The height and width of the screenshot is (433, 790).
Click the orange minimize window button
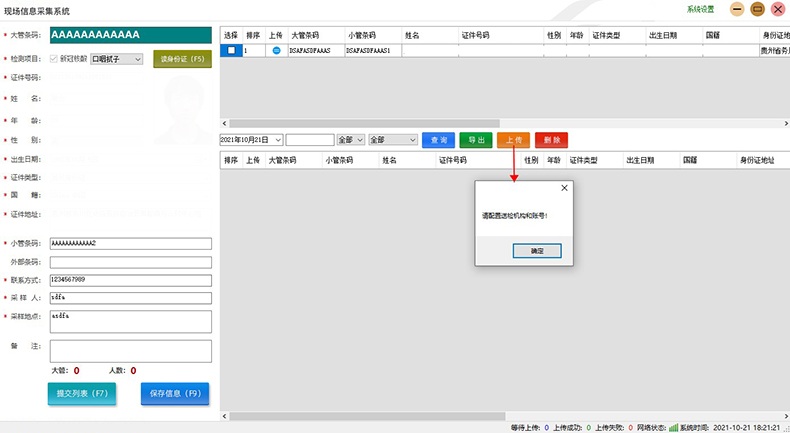(737, 9)
